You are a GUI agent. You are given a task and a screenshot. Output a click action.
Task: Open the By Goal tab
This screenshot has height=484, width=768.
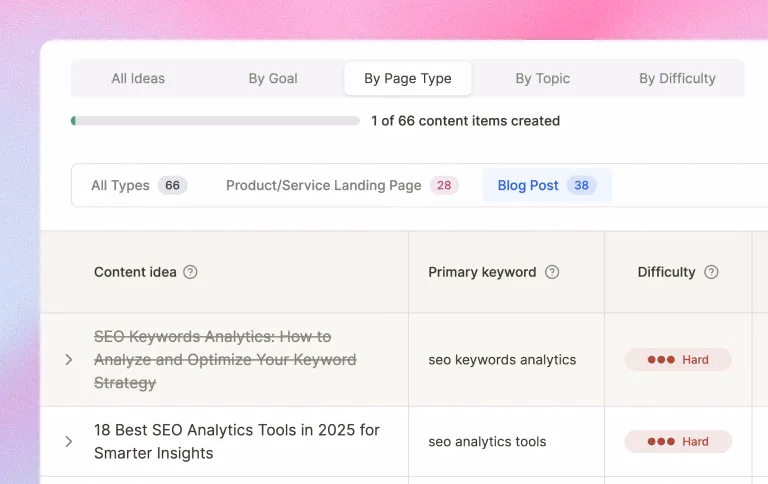pos(273,78)
